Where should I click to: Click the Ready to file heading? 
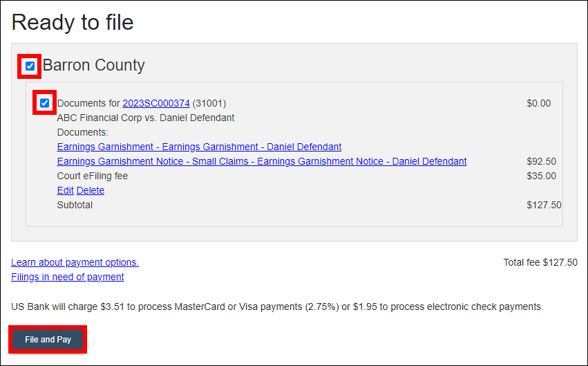click(x=73, y=22)
